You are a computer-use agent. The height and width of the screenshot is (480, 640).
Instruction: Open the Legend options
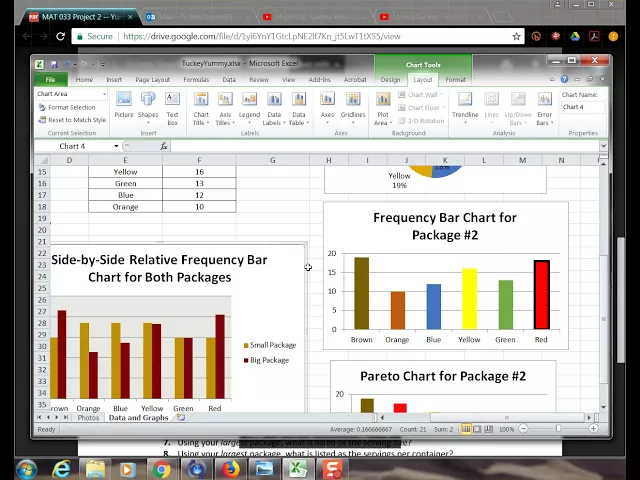click(249, 107)
